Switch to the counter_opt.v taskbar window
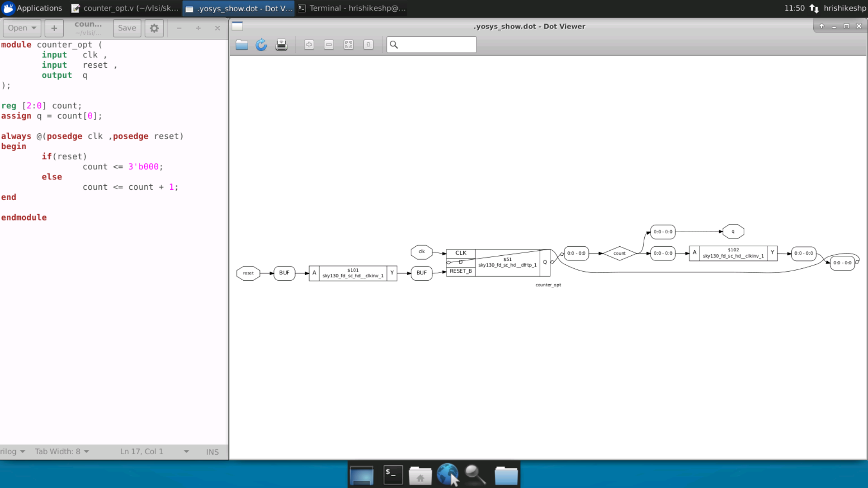This screenshot has height=488, width=868. pyautogui.click(x=126, y=8)
